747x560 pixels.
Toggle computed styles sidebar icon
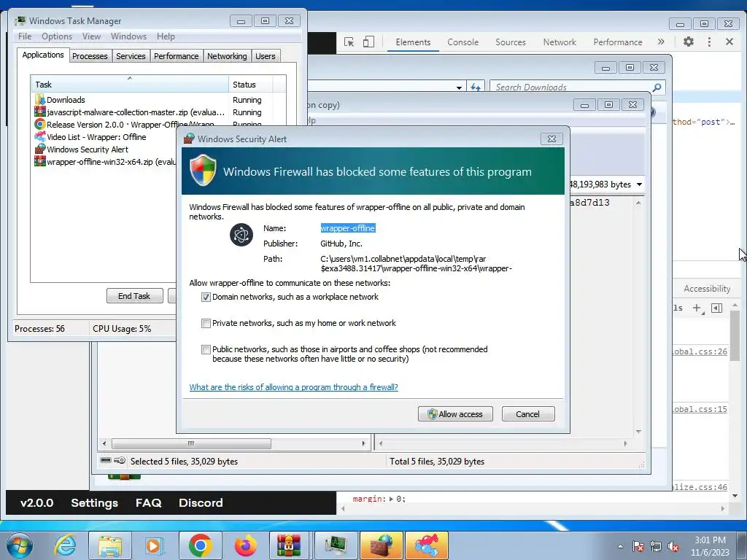click(717, 308)
